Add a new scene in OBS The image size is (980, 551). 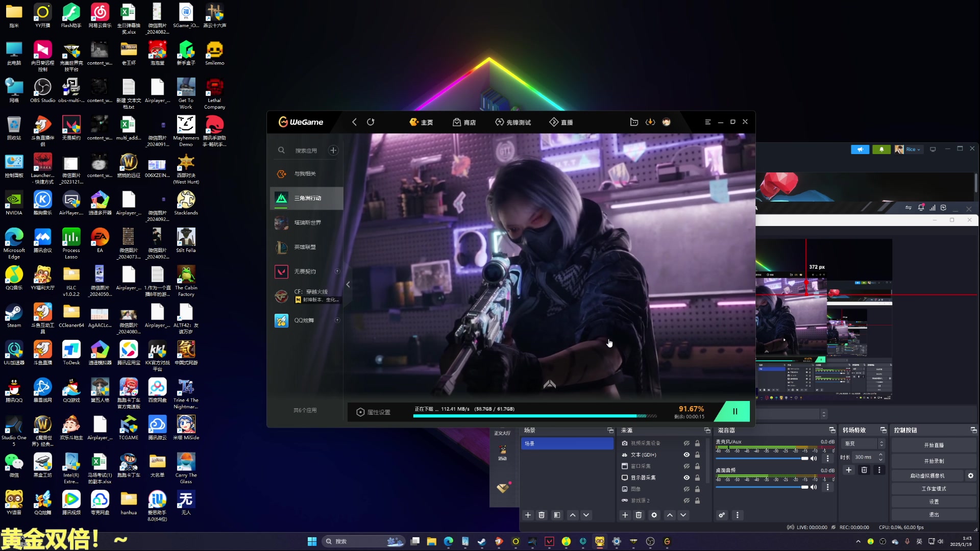[528, 515]
